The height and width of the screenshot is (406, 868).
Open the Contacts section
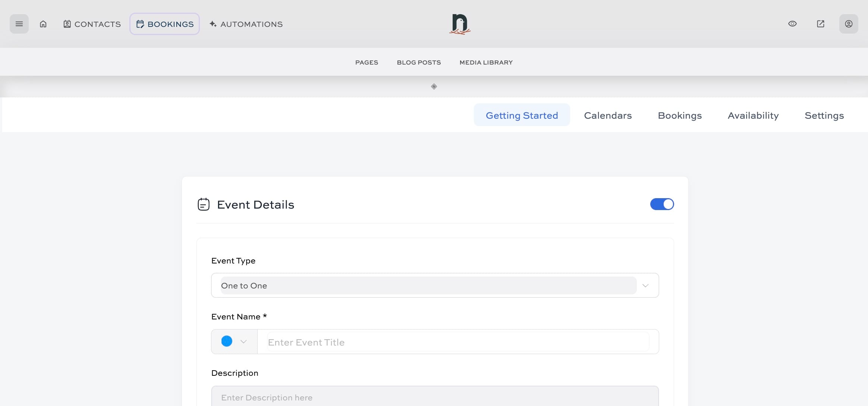tap(92, 24)
